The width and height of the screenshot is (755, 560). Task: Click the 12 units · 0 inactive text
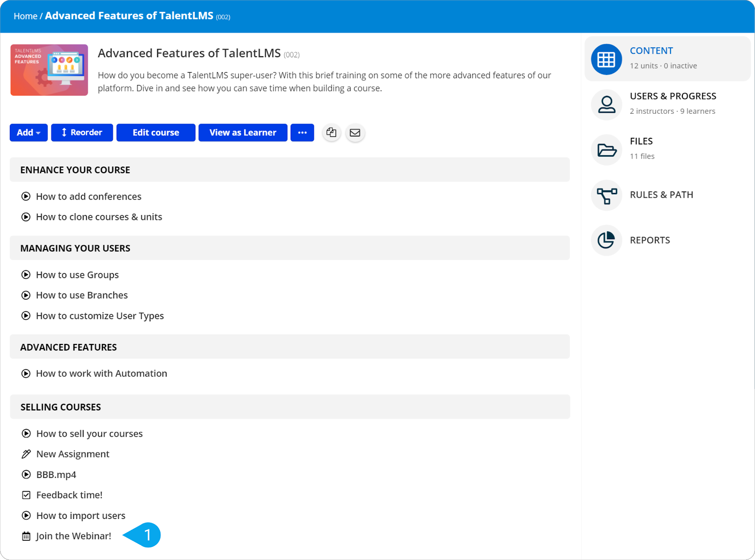(663, 66)
